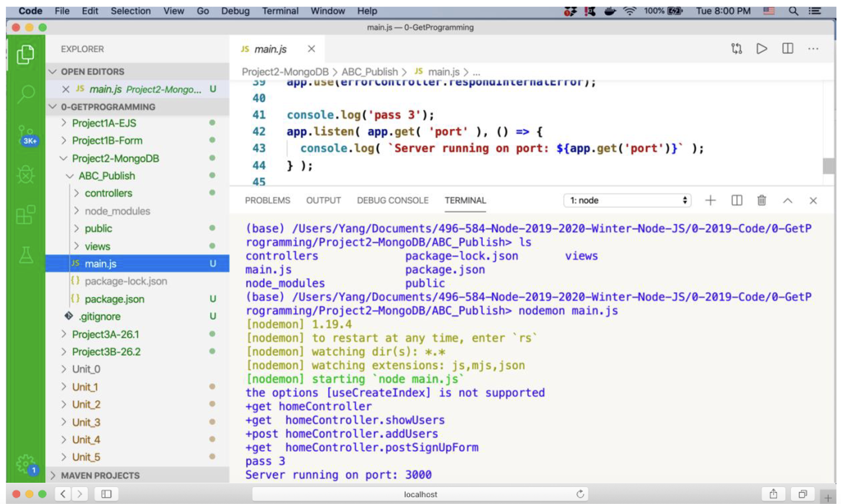Expand the MAVEN PROJECTS section
The width and height of the screenshot is (841, 504).
[x=100, y=475]
